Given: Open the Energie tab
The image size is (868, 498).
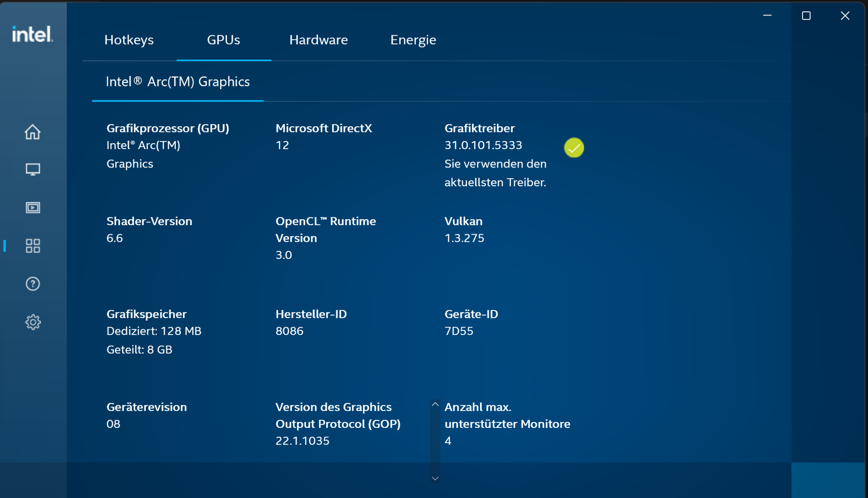Looking at the screenshot, I should coord(413,40).
